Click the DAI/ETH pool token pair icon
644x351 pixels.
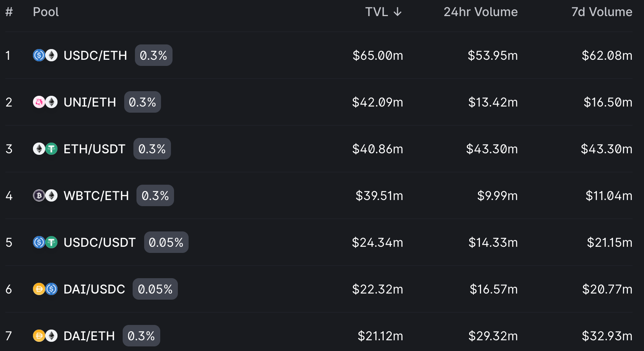click(x=45, y=336)
